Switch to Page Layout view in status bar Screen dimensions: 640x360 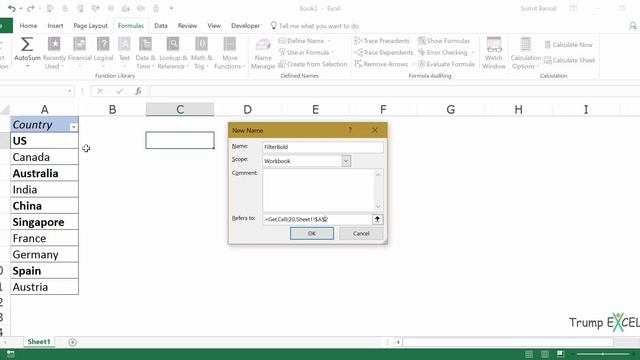click(545, 354)
